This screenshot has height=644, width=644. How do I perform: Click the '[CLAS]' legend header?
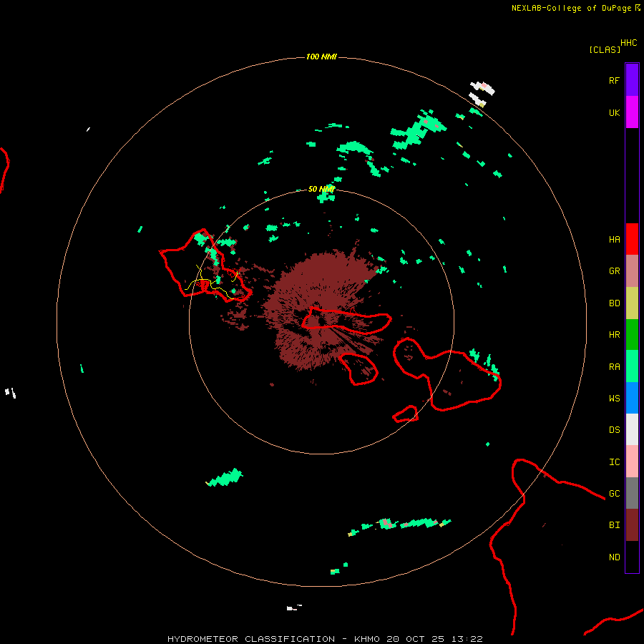pyautogui.click(x=605, y=49)
